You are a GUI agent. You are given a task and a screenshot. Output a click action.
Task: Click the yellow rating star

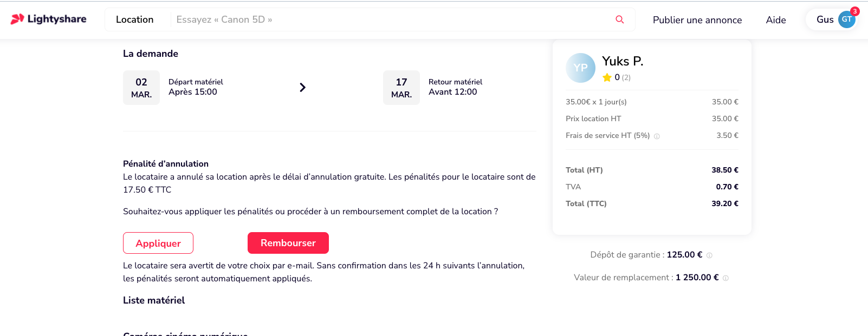pos(607,77)
